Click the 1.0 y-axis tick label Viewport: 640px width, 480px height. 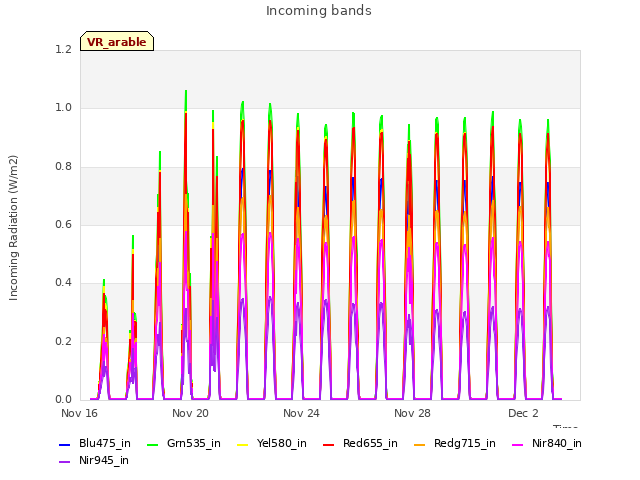[x=63, y=108]
